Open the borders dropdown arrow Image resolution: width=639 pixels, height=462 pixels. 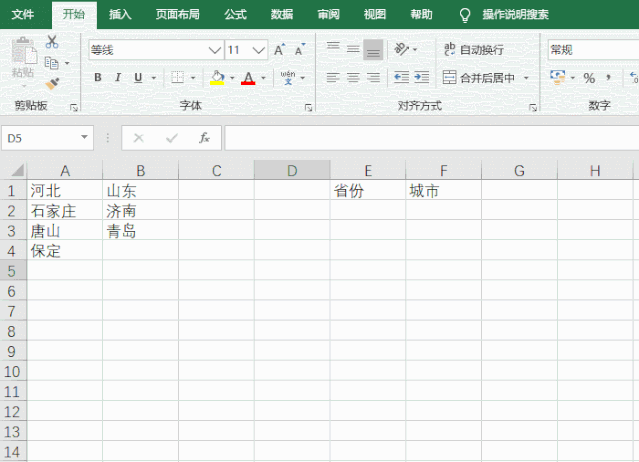(x=193, y=77)
